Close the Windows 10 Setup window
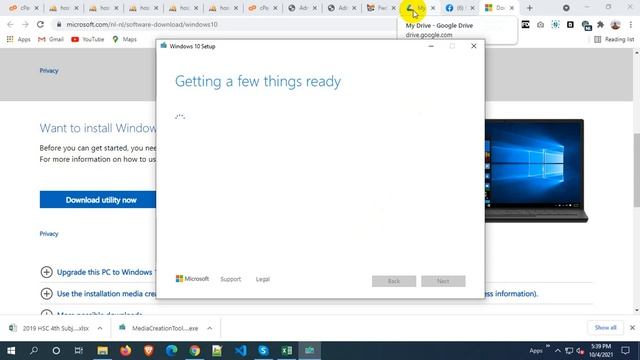 tap(473, 46)
